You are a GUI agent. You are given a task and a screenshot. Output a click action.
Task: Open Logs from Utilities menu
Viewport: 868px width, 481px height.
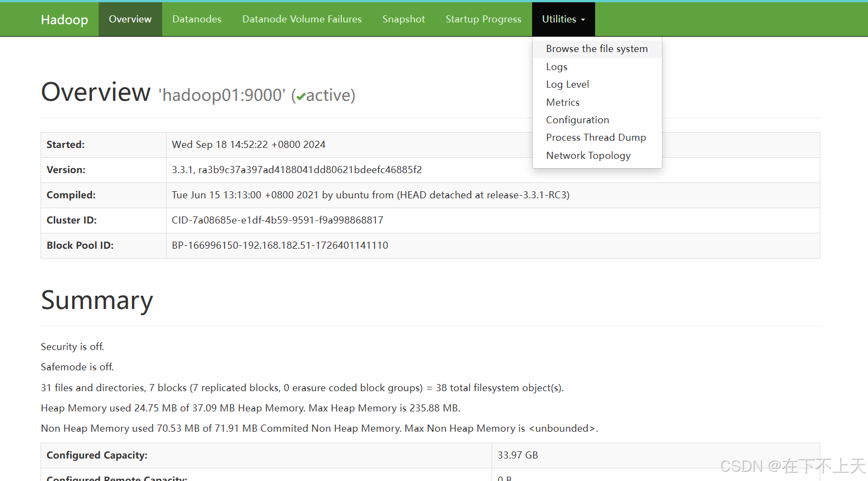pyautogui.click(x=557, y=67)
